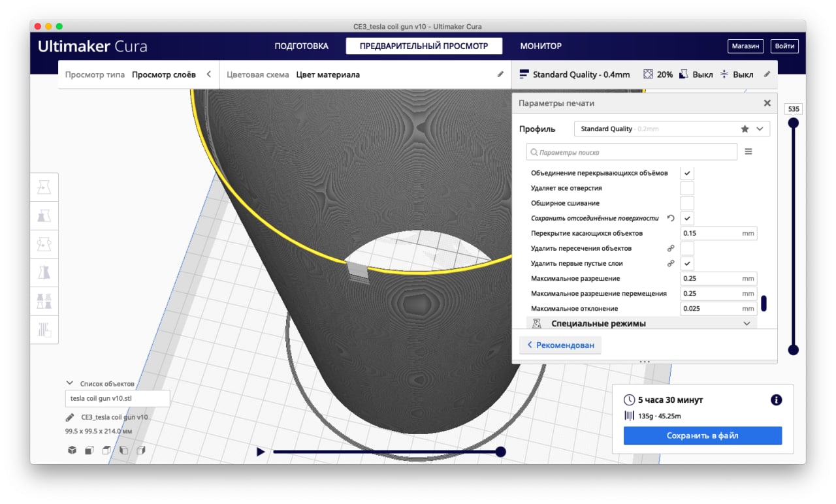Image resolution: width=836 pixels, height=504 pixels.
Task: Show print info via the information icon
Action: [777, 400]
